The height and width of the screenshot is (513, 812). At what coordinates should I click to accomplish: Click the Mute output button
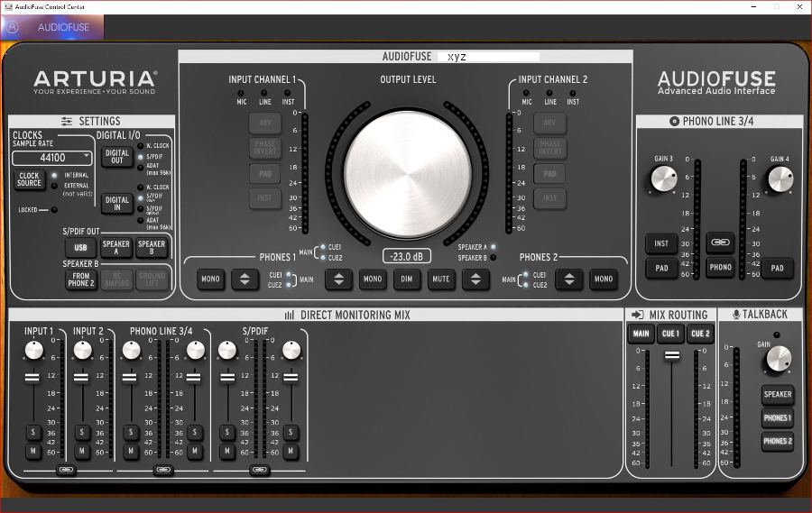pos(440,279)
